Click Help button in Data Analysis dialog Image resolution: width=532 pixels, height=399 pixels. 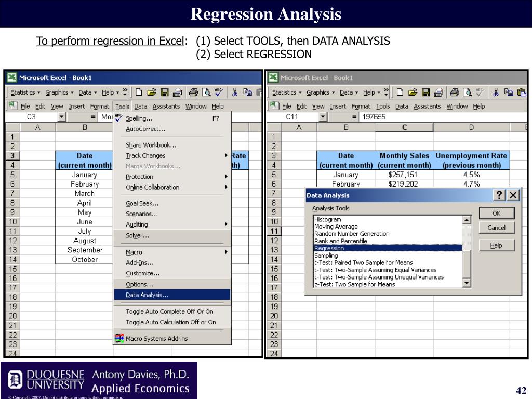496,245
